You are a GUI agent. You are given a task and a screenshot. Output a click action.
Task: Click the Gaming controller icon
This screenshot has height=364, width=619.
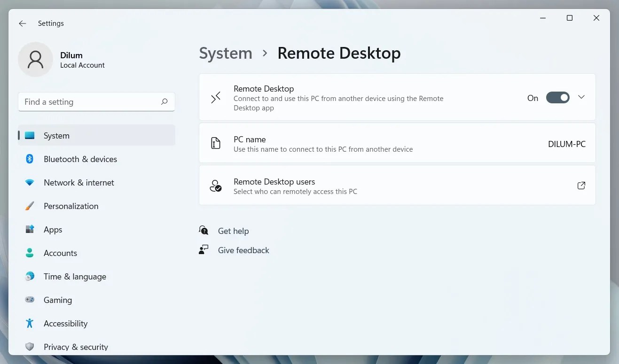coord(29,300)
